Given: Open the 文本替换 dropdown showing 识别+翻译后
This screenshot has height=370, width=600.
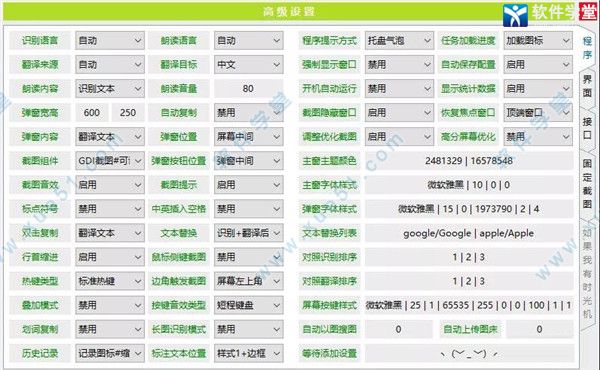Looking at the screenshot, I should [x=249, y=233].
